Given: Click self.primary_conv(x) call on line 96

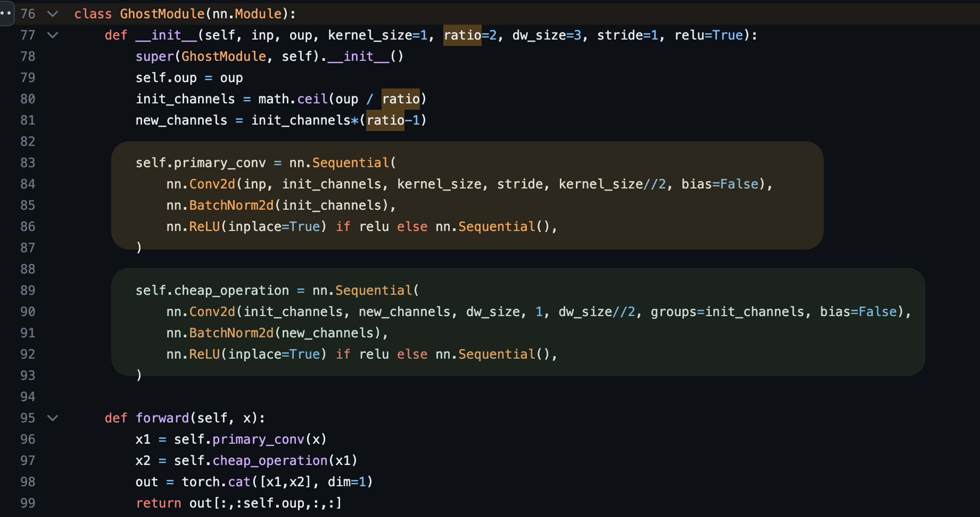Looking at the screenshot, I should pyautogui.click(x=250, y=439).
